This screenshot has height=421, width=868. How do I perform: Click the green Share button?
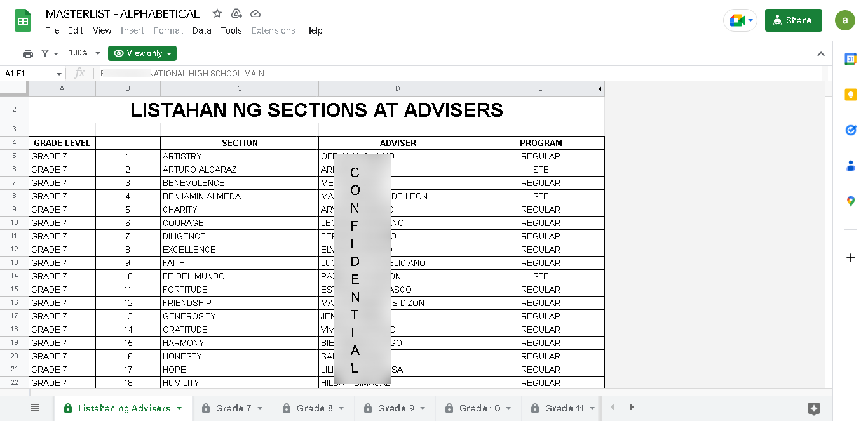(793, 20)
